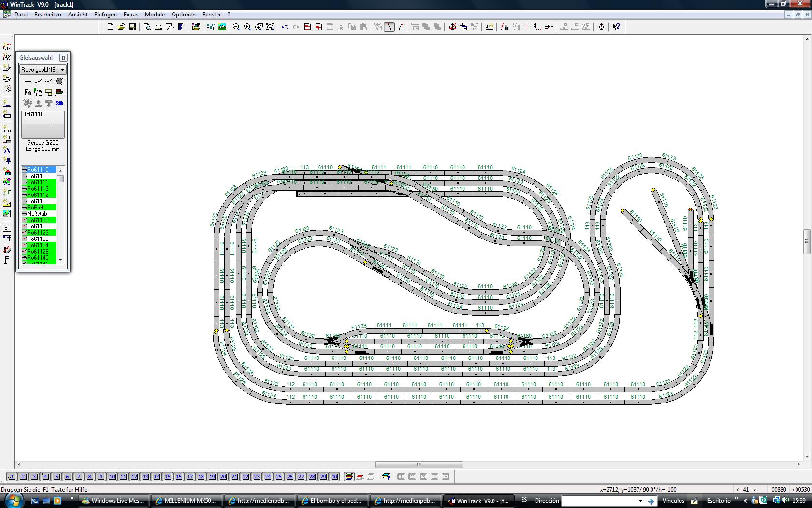The height and width of the screenshot is (508, 812).
Task: Click the Dirección address input field
Action: click(x=599, y=501)
